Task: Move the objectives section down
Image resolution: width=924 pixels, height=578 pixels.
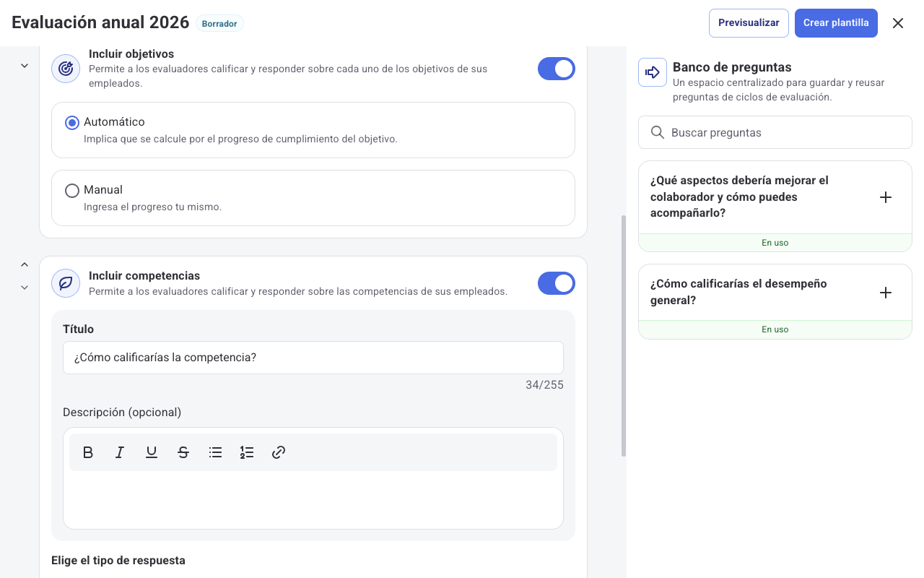Action: (x=25, y=66)
